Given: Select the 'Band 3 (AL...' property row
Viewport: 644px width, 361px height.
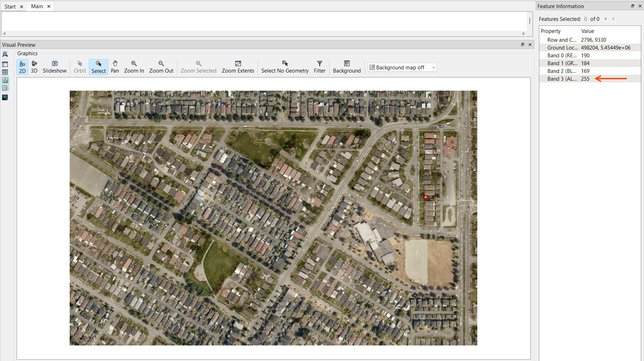Looking at the screenshot, I should 590,79.
